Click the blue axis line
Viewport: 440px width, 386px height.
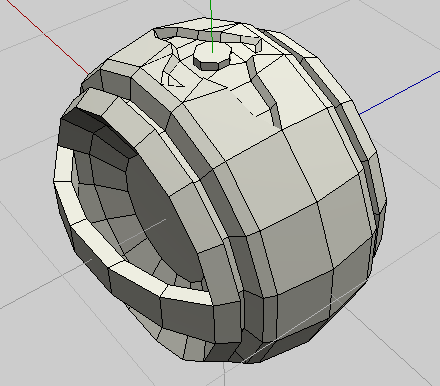(400, 93)
